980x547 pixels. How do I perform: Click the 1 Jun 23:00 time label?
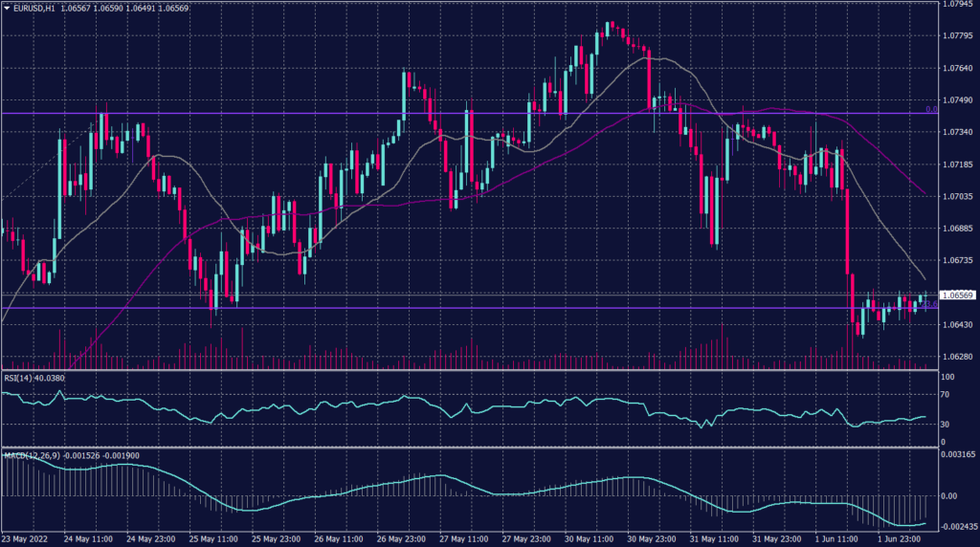900,538
